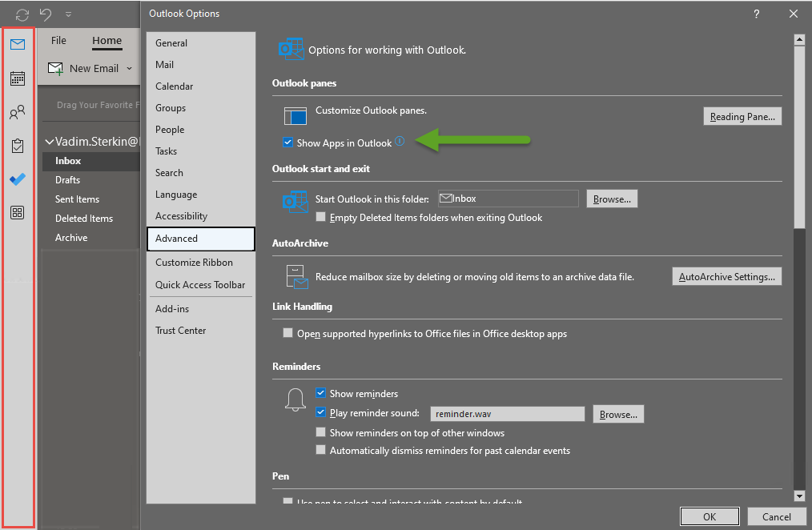812x530 pixels.
Task: Select the Mail options category
Action: tap(201, 65)
